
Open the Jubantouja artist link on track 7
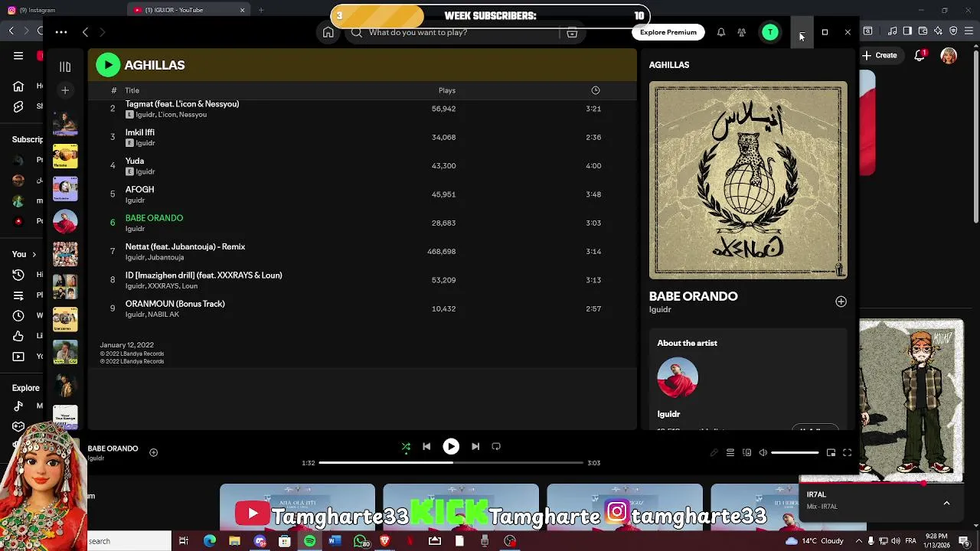165,257
